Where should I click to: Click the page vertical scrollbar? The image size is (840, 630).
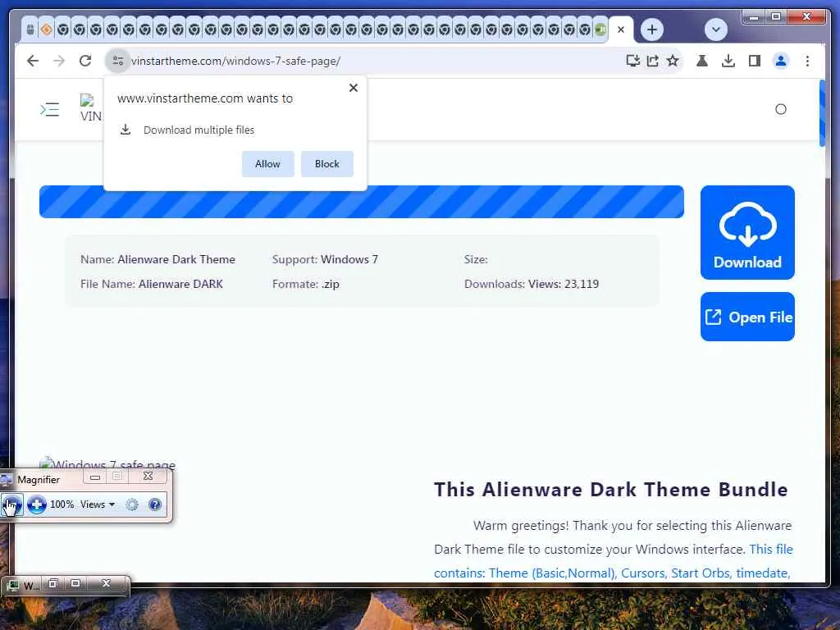822,113
